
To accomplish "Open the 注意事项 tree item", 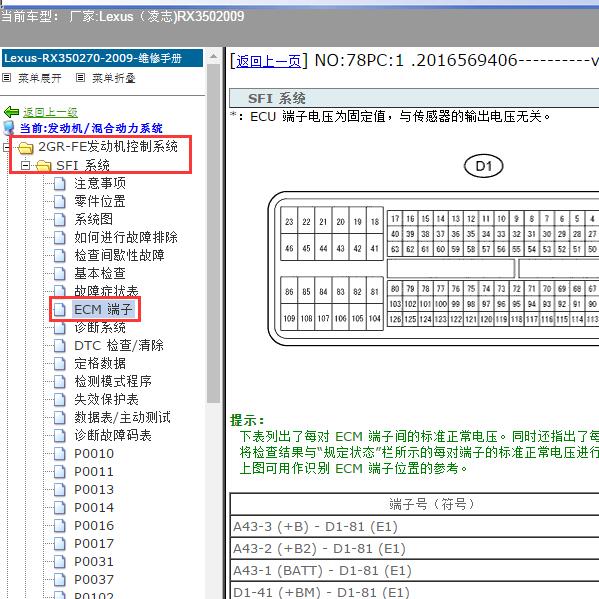I will (x=100, y=184).
